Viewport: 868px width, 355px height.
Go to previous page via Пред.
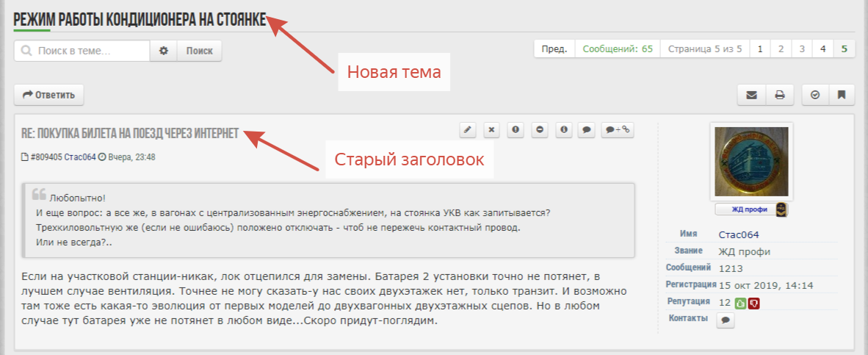554,49
